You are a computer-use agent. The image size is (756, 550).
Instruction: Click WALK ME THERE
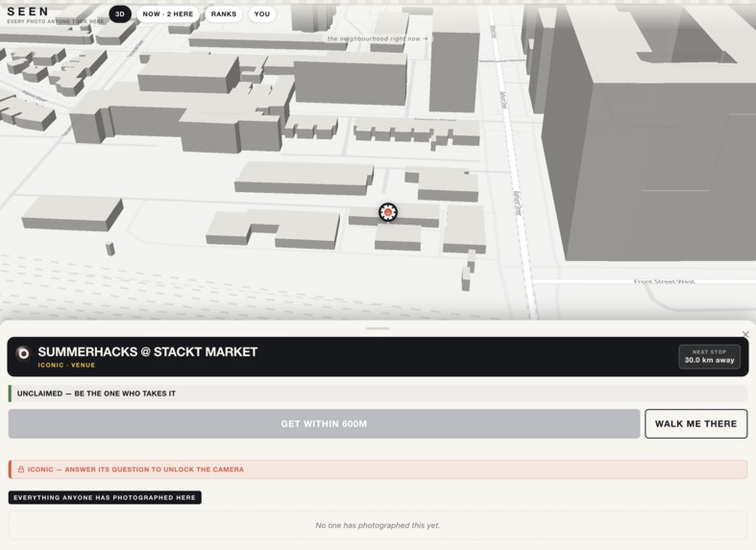click(x=695, y=424)
